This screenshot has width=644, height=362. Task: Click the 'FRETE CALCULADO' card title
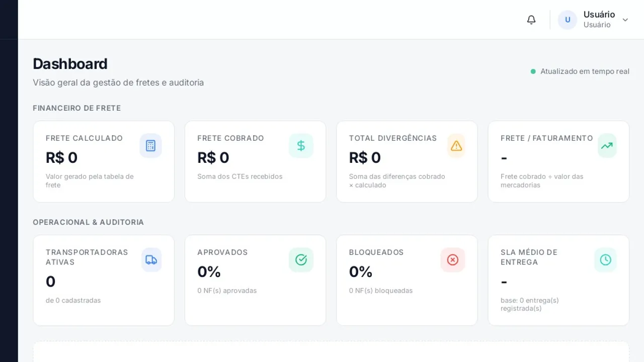pos(84,138)
